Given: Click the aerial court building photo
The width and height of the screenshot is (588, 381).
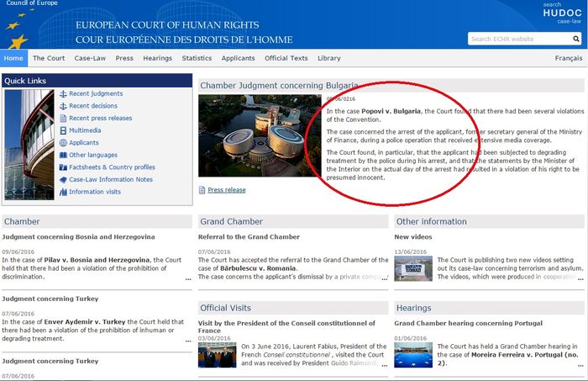Looking at the screenshot, I should point(260,135).
